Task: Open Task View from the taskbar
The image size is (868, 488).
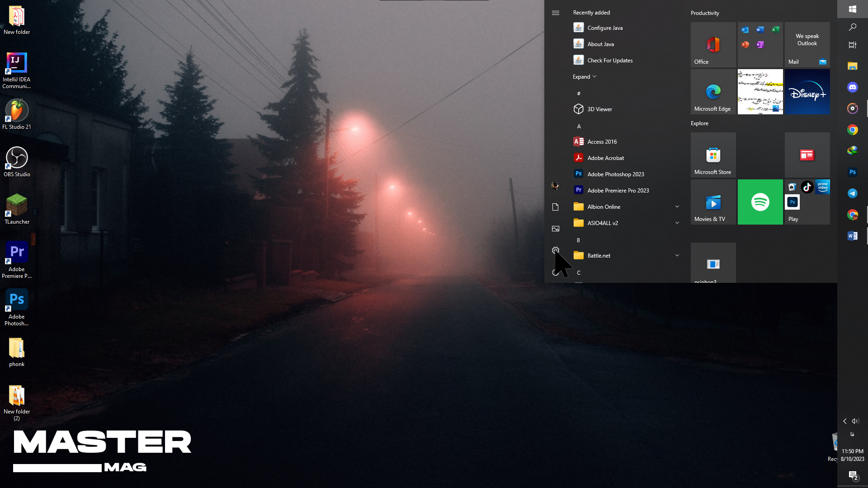Action: 852,45
